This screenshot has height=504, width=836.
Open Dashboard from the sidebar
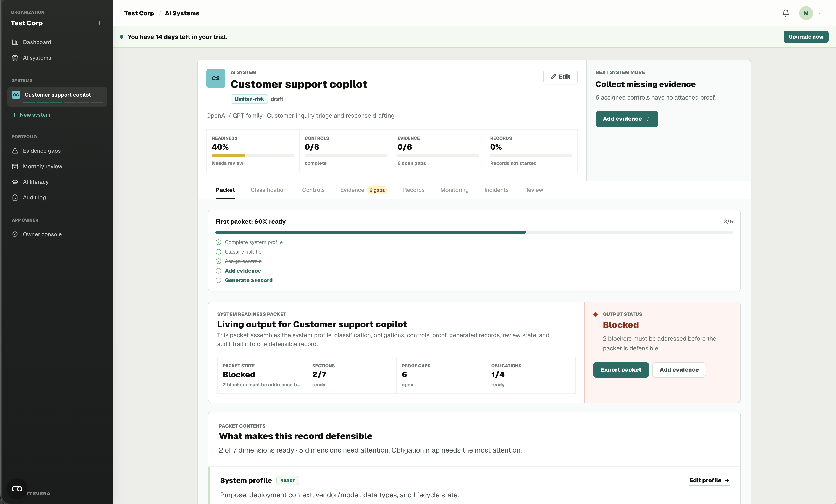pyautogui.click(x=57, y=42)
